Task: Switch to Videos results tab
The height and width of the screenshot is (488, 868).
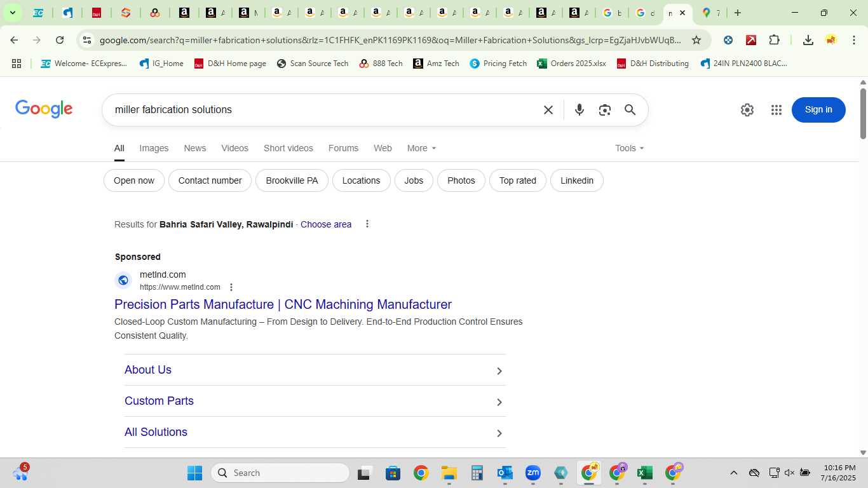Action: (x=234, y=148)
